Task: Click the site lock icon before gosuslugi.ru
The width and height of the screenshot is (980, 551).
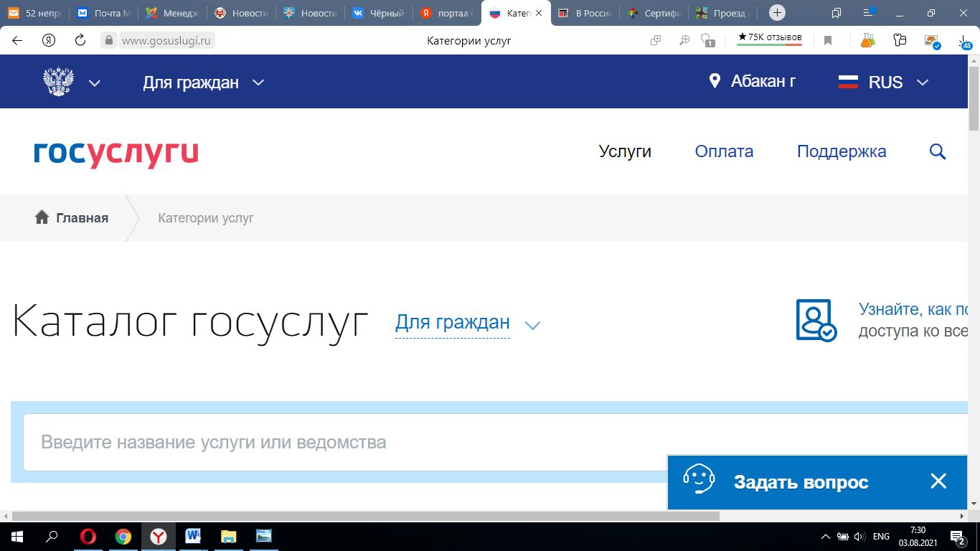Action: tap(108, 41)
